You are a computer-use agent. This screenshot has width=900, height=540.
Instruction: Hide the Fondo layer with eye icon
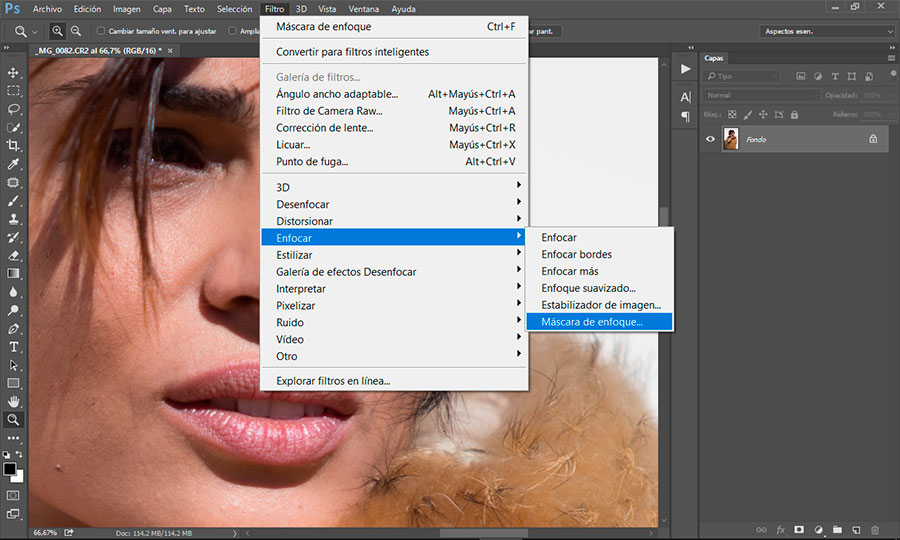tap(710, 139)
